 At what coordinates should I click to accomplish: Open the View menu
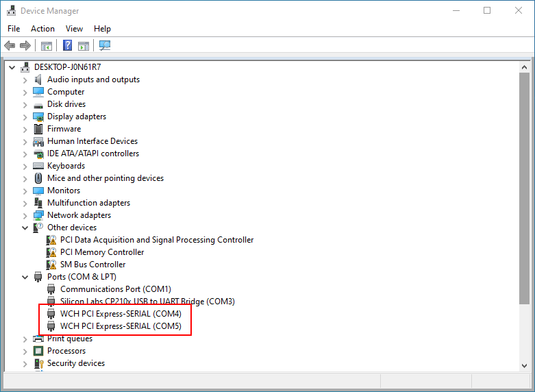[74, 29]
